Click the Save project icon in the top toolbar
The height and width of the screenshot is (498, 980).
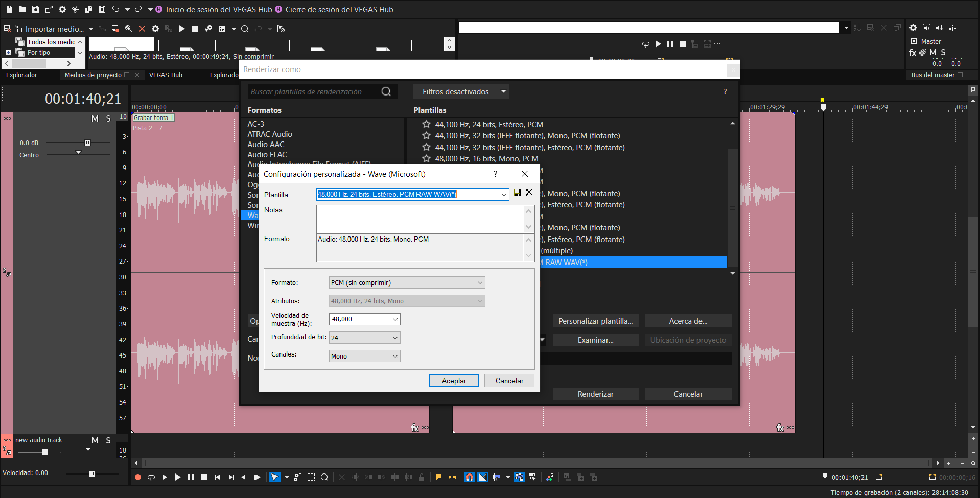pos(35,9)
